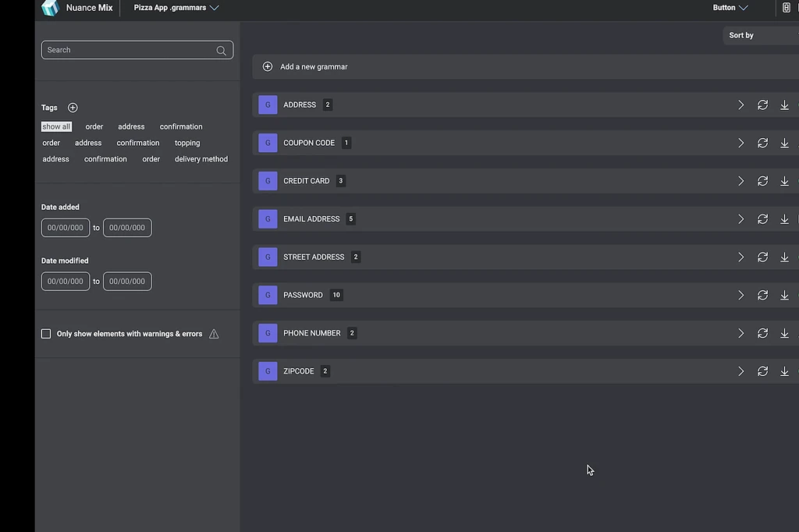Download the PHONE NUMBER grammar

click(784, 333)
